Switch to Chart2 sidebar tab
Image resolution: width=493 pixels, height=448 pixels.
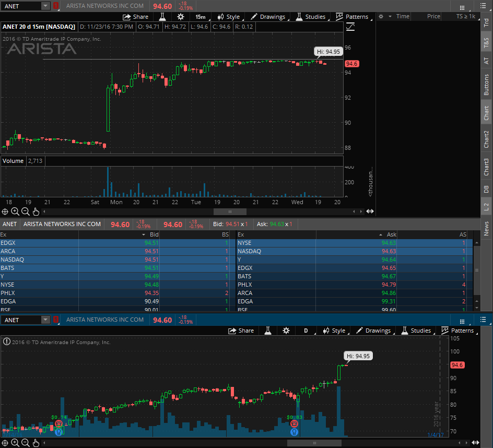[x=486, y=139]
